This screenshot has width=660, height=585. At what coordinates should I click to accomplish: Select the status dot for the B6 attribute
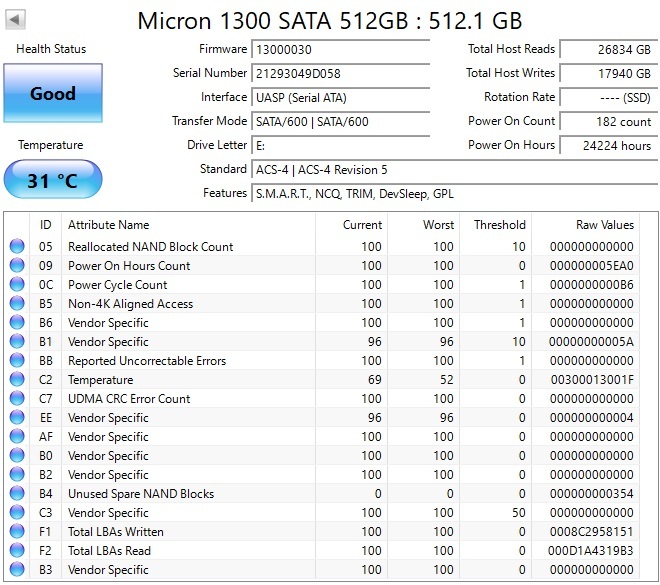click(17, 322)
